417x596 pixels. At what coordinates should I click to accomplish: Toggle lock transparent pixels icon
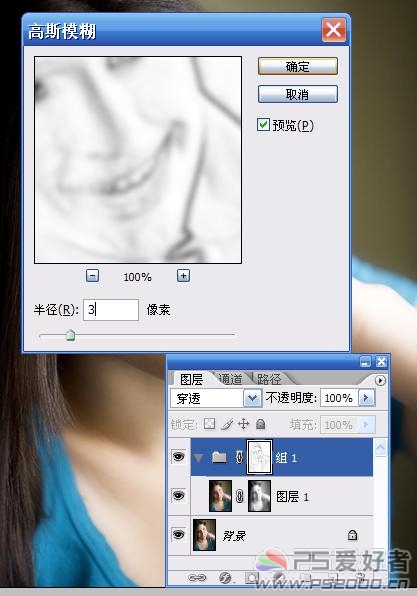tap(209, 424)
